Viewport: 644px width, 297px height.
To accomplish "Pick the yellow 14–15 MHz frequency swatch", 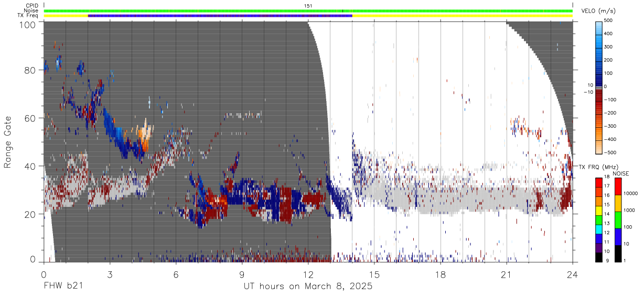I will (599, 210).
